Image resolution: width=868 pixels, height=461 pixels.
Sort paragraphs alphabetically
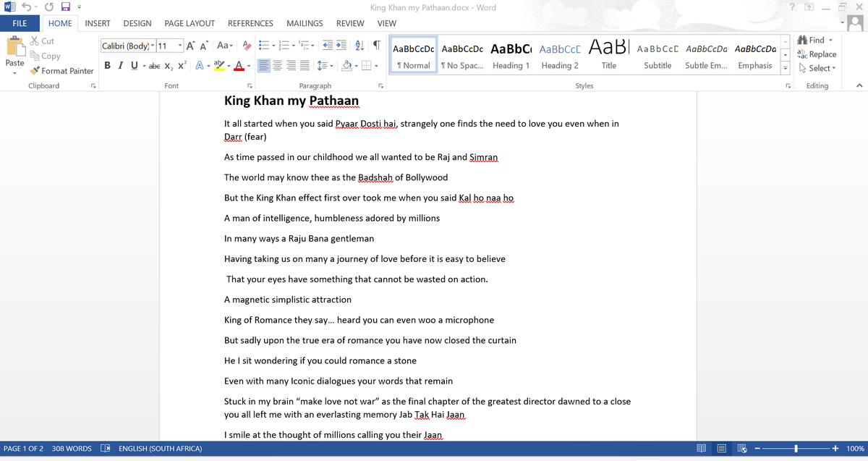[360, 46]
